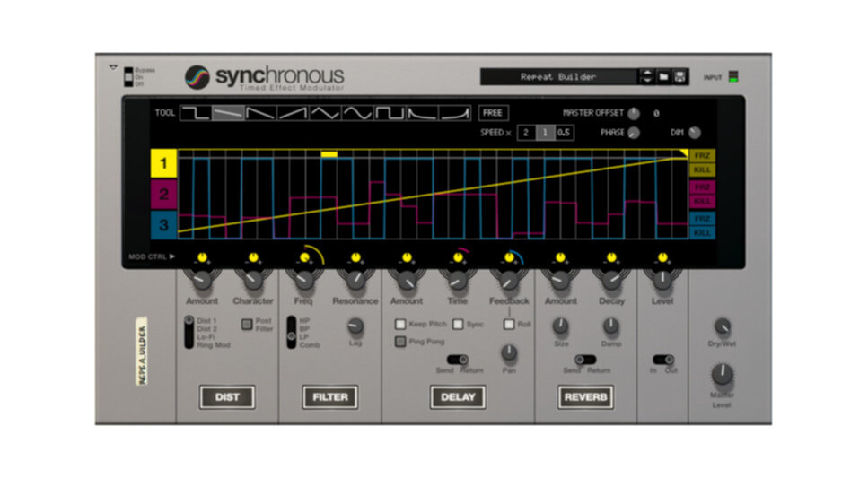Viewport: 868px width, 478px height.
Task: Switch to curve 3 tab
Action: 163,224
